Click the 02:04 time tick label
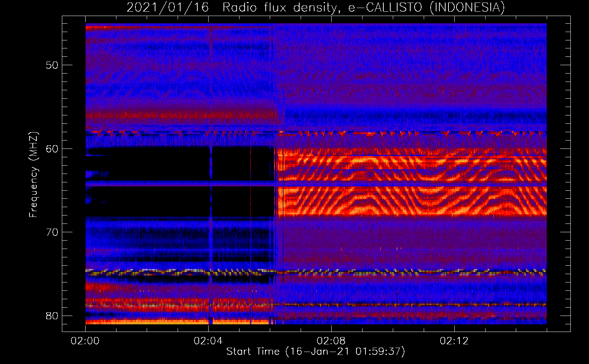Screen dimensions: 589x364 [x=208, y=341]
